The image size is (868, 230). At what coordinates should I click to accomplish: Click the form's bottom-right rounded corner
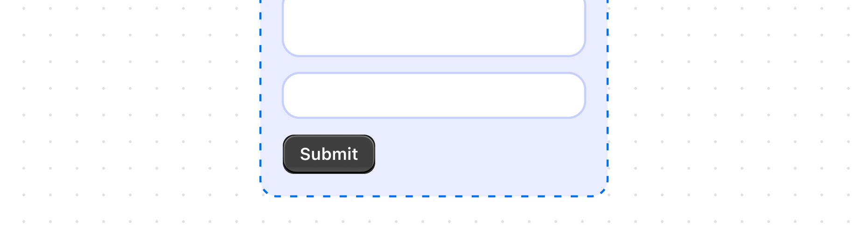click(x=603, y=192)
